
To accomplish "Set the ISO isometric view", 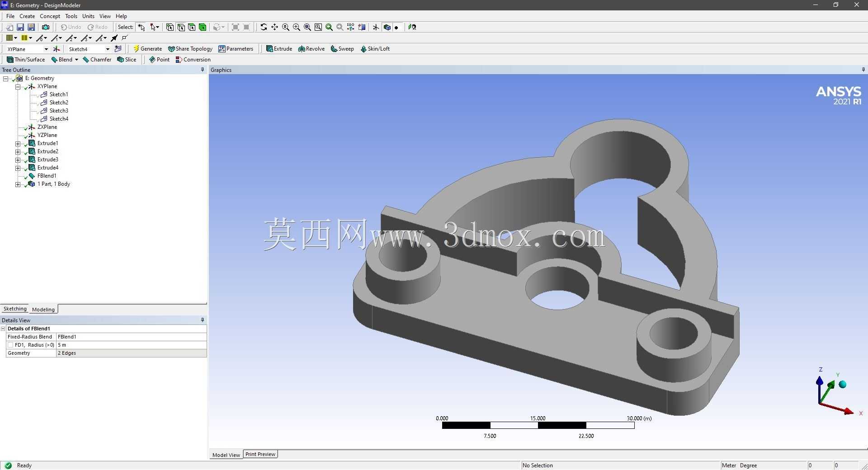I will [x=350, y=27].
